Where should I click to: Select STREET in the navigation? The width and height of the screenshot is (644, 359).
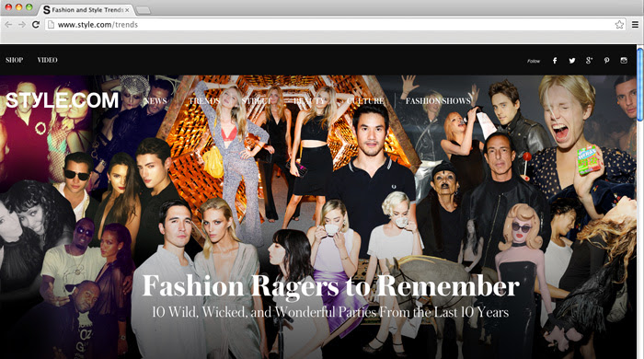(x=256, y=101)
